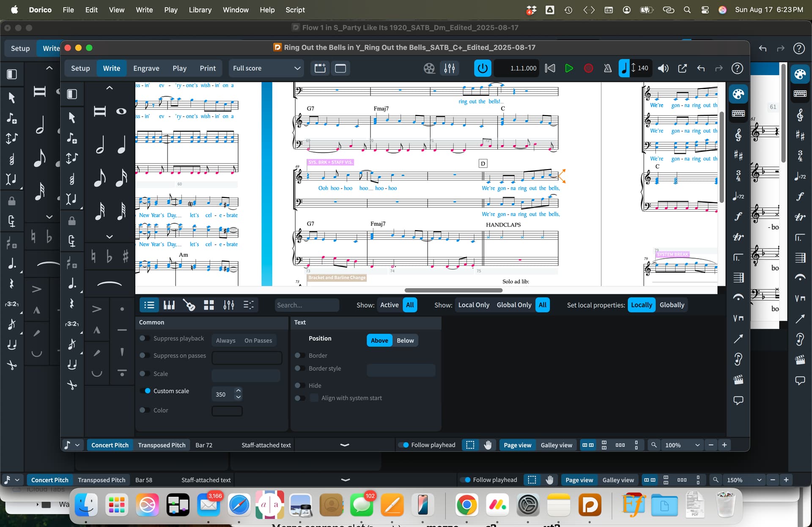Open the Dynamics forte panel icon
Image resolution: width=812 pixels, height=527 pixels.
[738, 216]
